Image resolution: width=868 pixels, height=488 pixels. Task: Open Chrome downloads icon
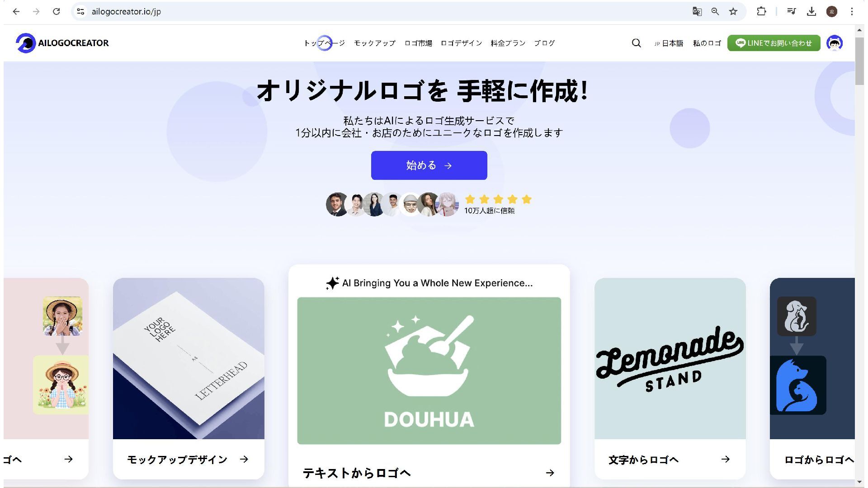[811, 11]
